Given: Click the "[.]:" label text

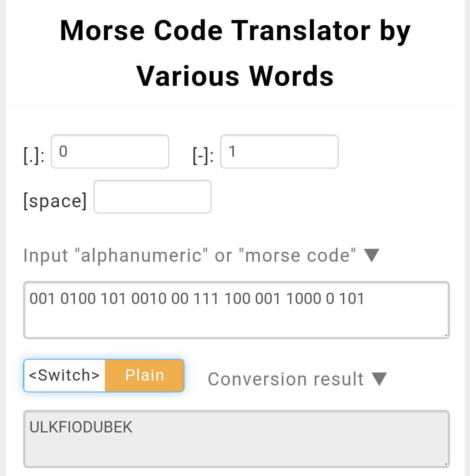Looking at the screenshot, I should [x=34, y=156].
